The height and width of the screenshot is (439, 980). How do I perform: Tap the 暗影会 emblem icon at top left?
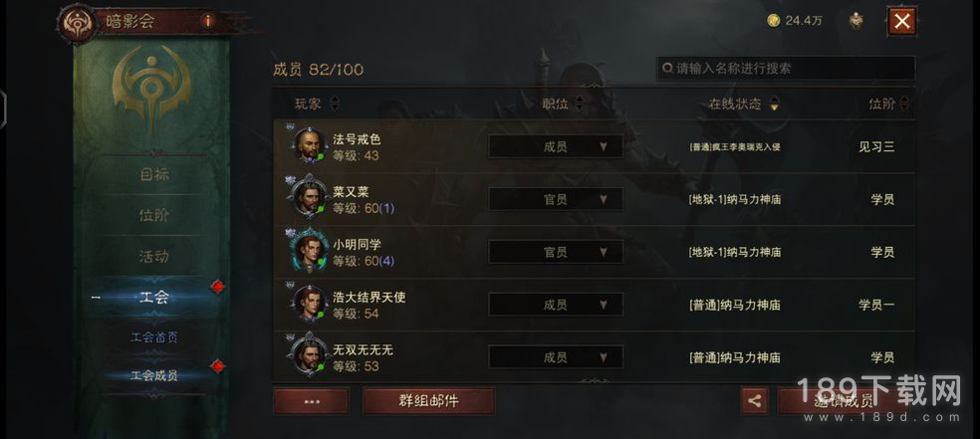[x=77, y=24]
